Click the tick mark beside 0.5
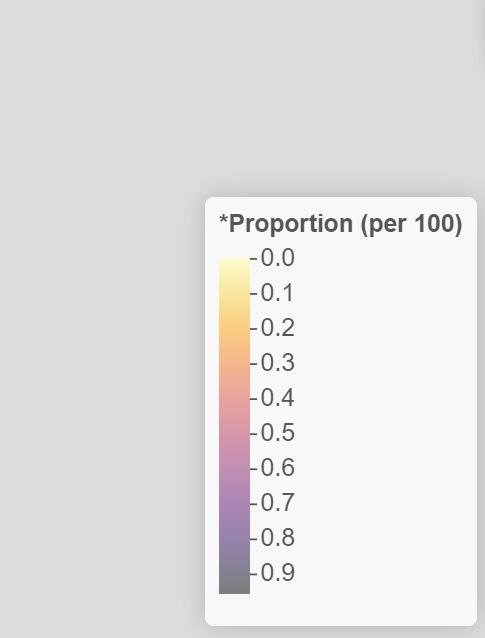485x638 pixels. click(254, 433)
